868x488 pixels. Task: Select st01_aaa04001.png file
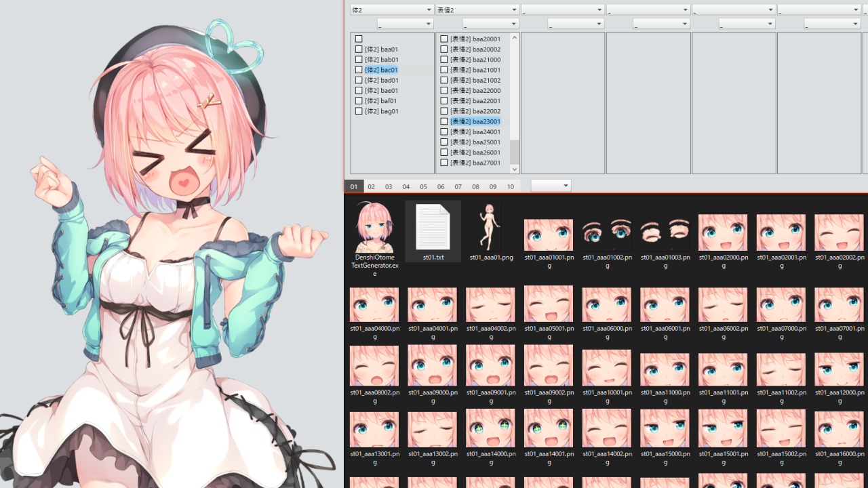pos(433,304)
